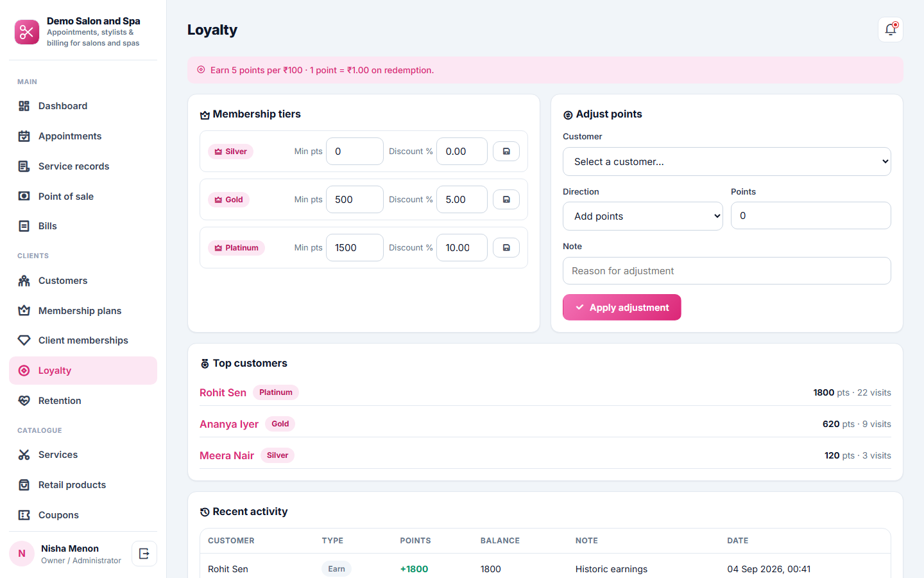Click the Platinum badge beside Rohit Sen

pyautogui.click(x=276, y=392)
